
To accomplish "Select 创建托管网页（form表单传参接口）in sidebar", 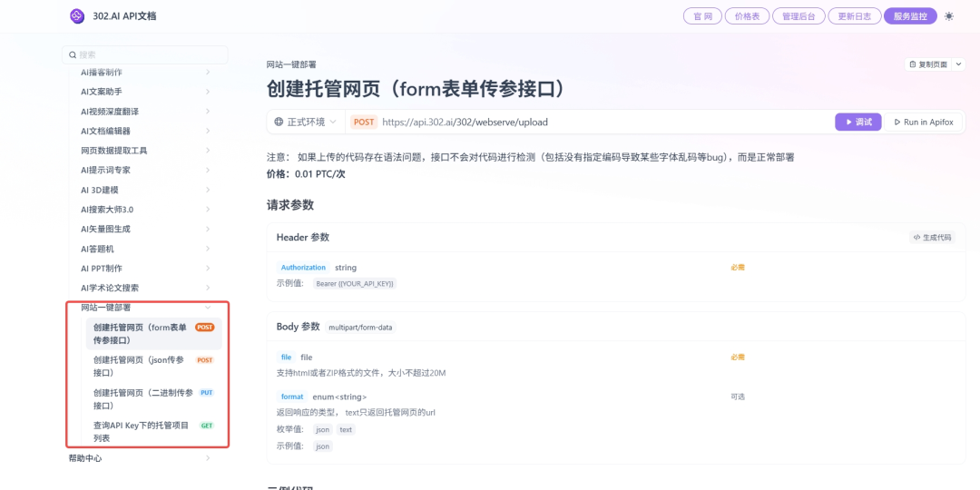I will (x=153, y=334).
